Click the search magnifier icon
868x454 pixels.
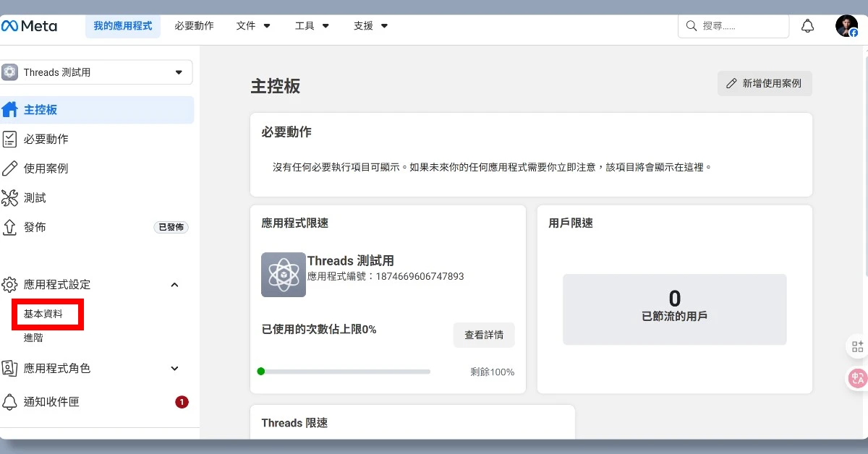(692, 26)
